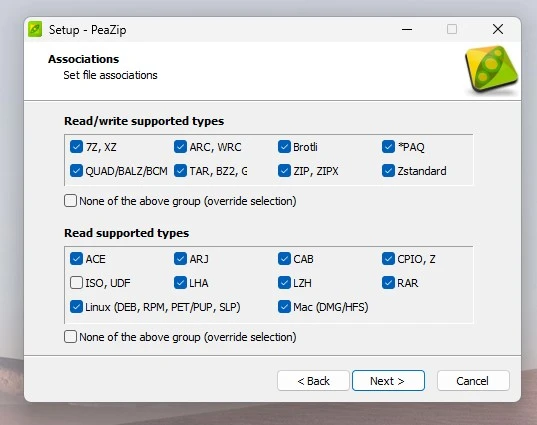Uncheck ZIP, ZIPX association
Screen dimensions: 537x425
pyautogui.click(x=284, y=171)
